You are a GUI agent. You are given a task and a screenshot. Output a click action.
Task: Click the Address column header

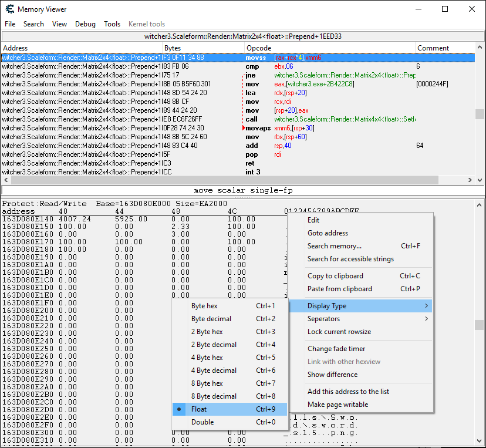[x=15, y=48]
